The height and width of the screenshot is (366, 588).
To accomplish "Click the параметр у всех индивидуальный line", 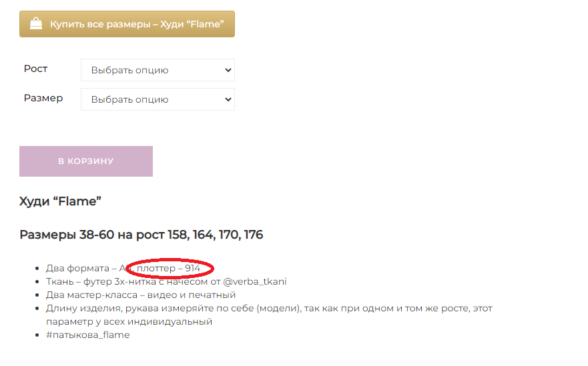I will click(129, 321).
